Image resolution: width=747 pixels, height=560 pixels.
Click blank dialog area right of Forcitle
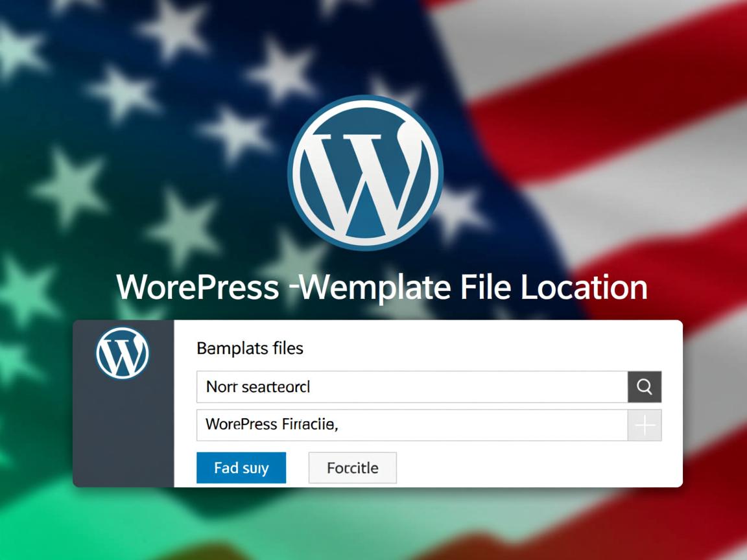[x=538, y=467]
